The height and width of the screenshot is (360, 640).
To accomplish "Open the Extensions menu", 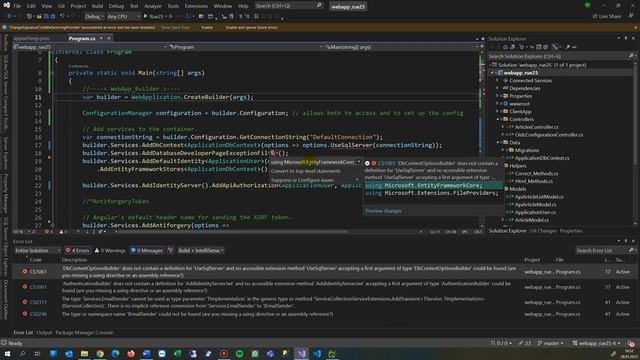I will pos(196,6).
